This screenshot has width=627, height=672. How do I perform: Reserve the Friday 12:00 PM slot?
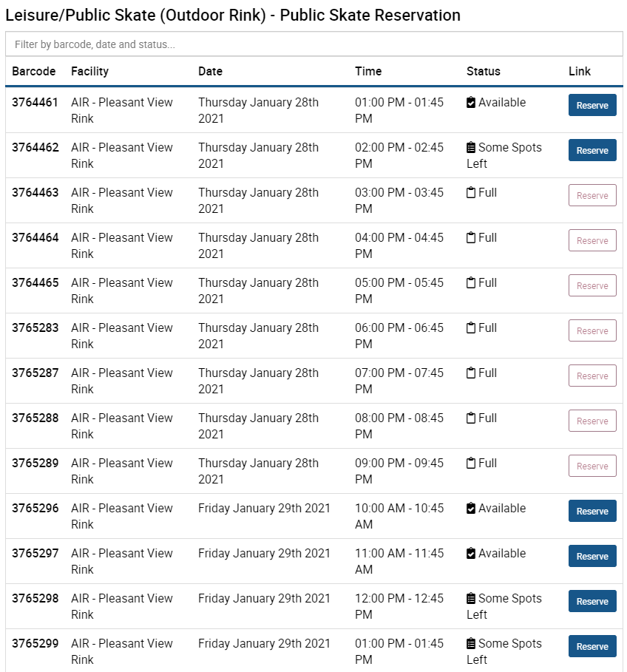(592, 601)
